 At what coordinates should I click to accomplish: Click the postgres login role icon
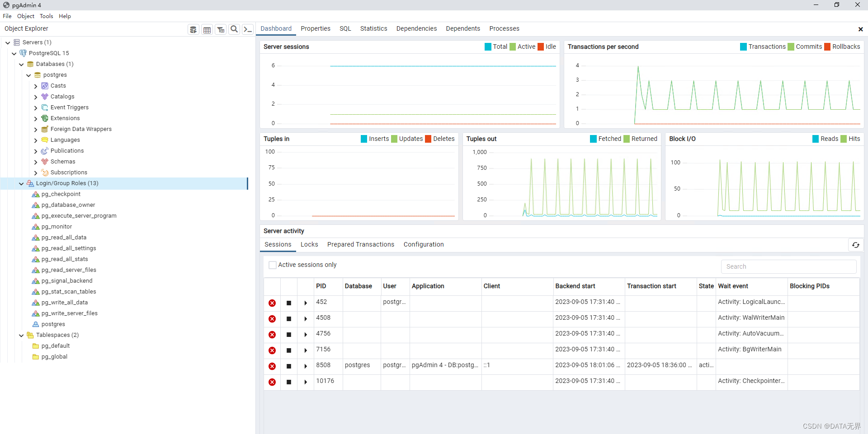click(36, 324)
